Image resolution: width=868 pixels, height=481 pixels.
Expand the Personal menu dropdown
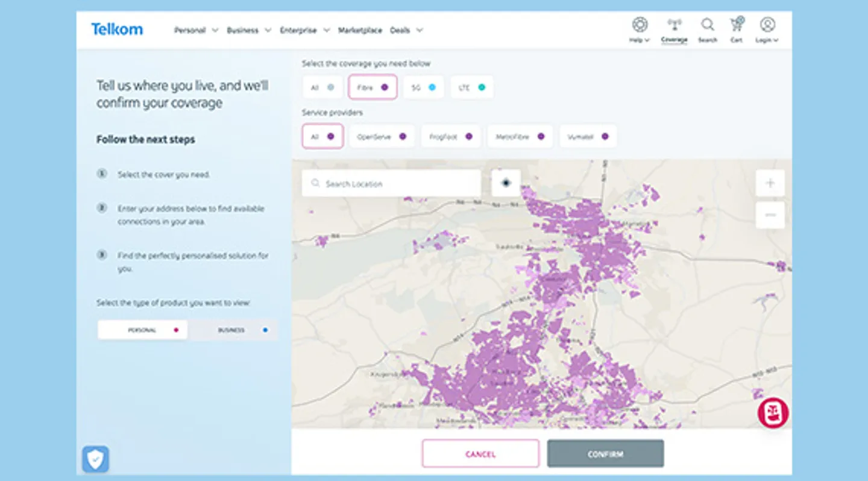196,30
